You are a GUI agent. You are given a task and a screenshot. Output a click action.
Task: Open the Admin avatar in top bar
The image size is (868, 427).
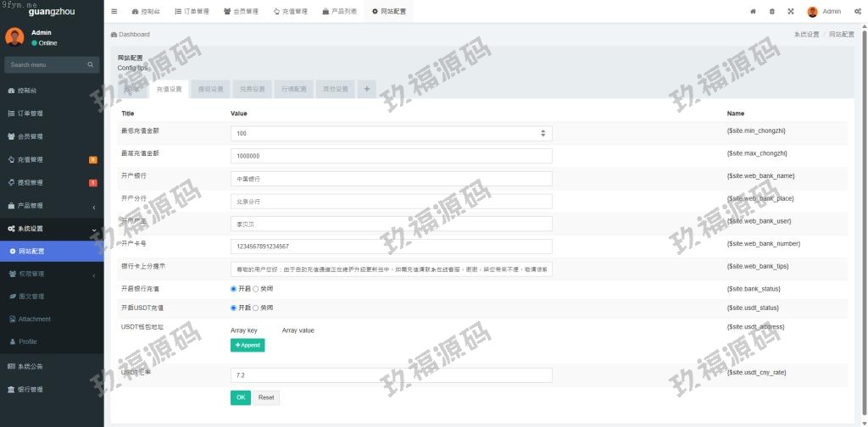coord(813,11)
